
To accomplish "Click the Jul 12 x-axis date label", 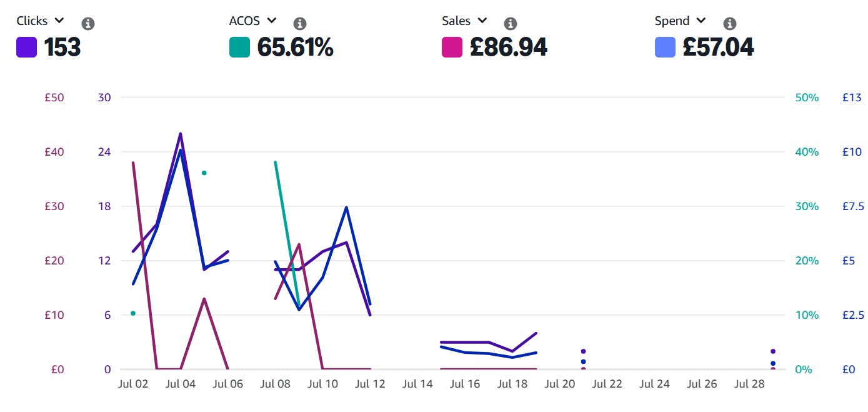I will click(x=370, y=384).
